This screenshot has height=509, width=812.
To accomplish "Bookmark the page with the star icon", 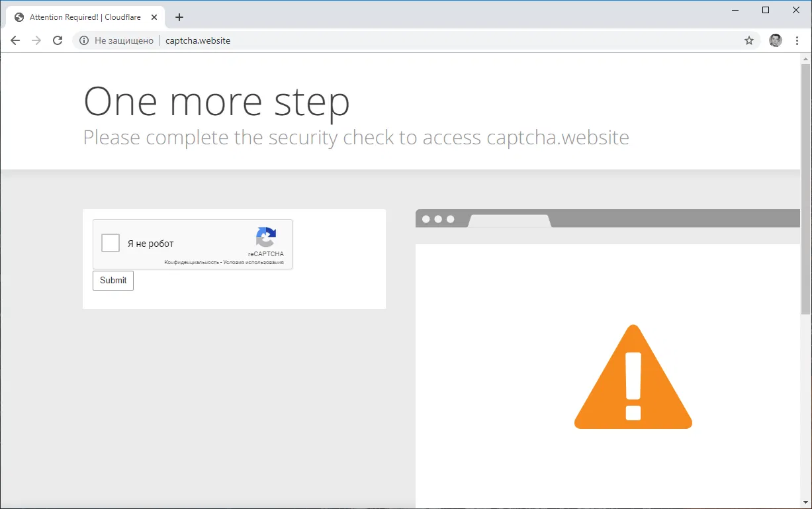I will (749, 40).
